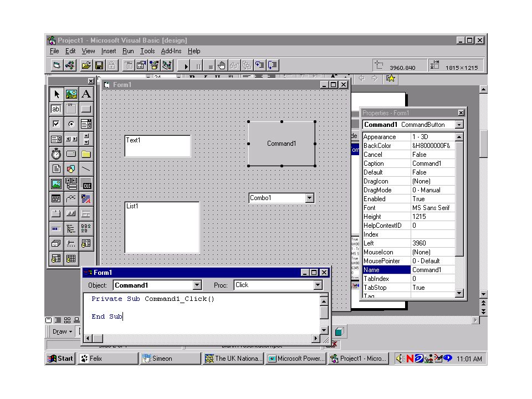Click the Text1 textbox on the form
The image size is (532, 399).
[x=158, y=146]
